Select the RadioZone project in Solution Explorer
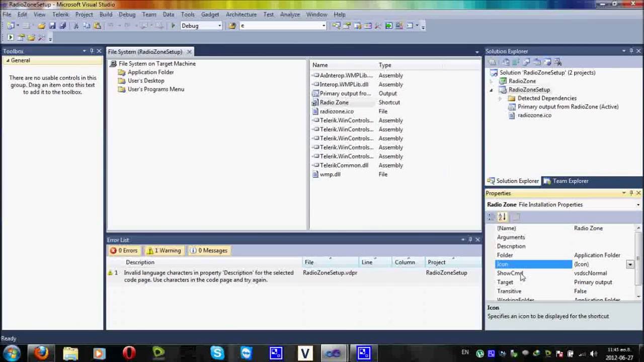 click(522, 81)
